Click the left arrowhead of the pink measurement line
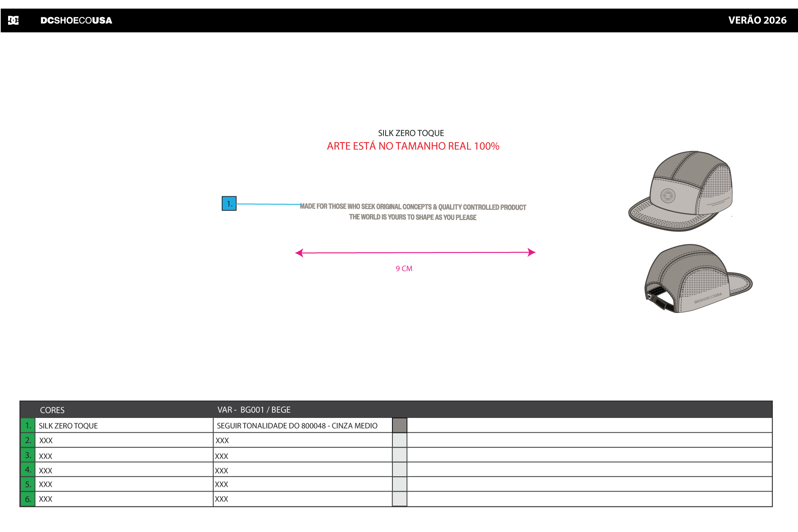 pos(299,253)
